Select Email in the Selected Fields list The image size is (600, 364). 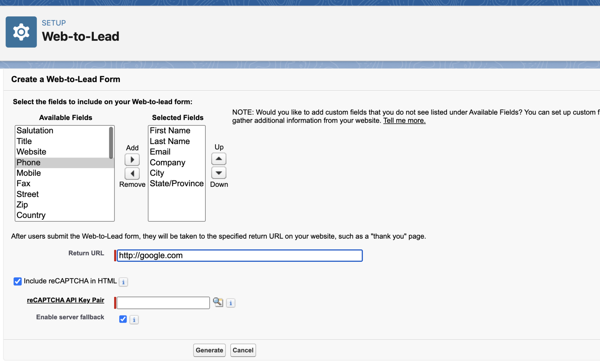[x=160, y=152]
